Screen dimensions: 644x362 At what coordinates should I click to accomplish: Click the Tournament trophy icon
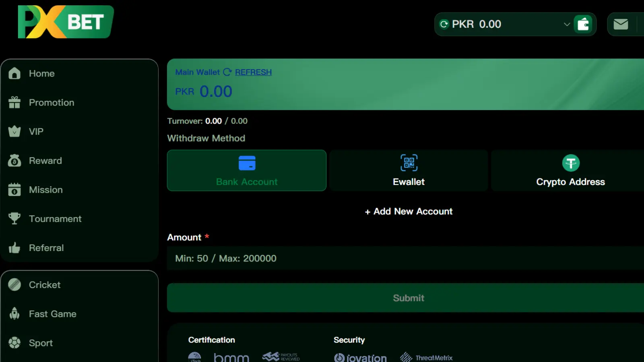pos(14,218)
